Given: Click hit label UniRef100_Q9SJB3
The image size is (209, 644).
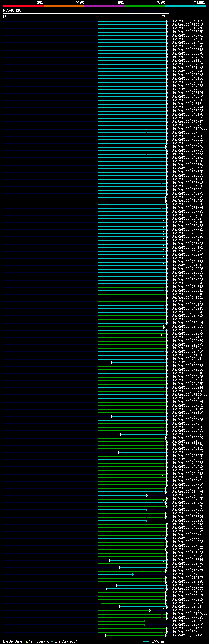Looking at the screenshot, I should [x=187, y=175].
